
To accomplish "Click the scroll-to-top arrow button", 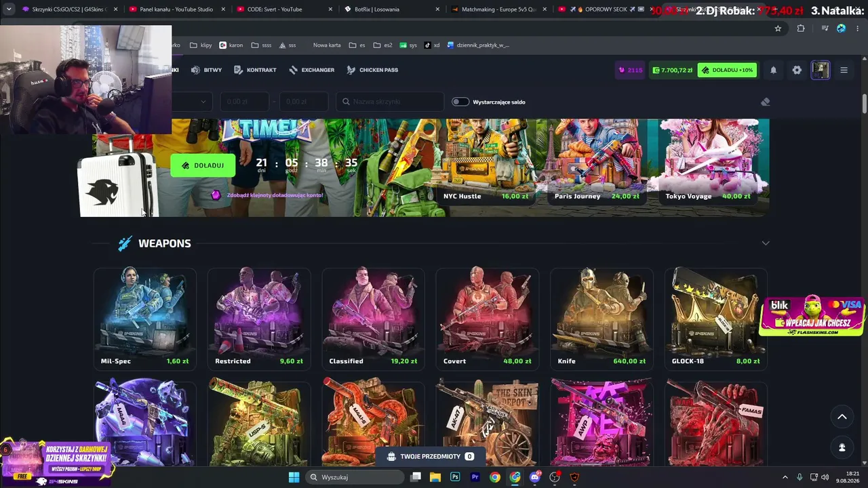I will point(842,417).
